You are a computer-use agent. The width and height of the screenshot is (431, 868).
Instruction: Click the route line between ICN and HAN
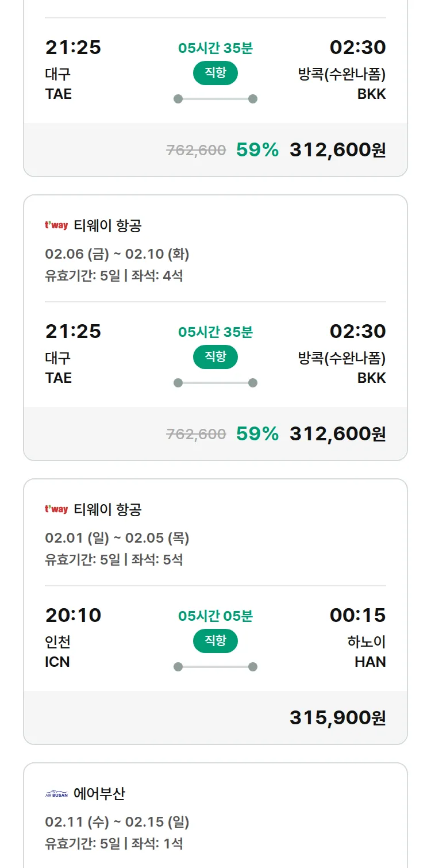215,667
